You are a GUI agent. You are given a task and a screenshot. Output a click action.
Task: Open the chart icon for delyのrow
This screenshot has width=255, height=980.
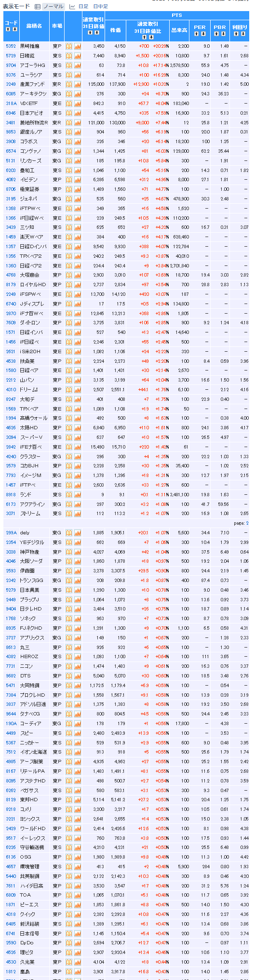(78, 533)
